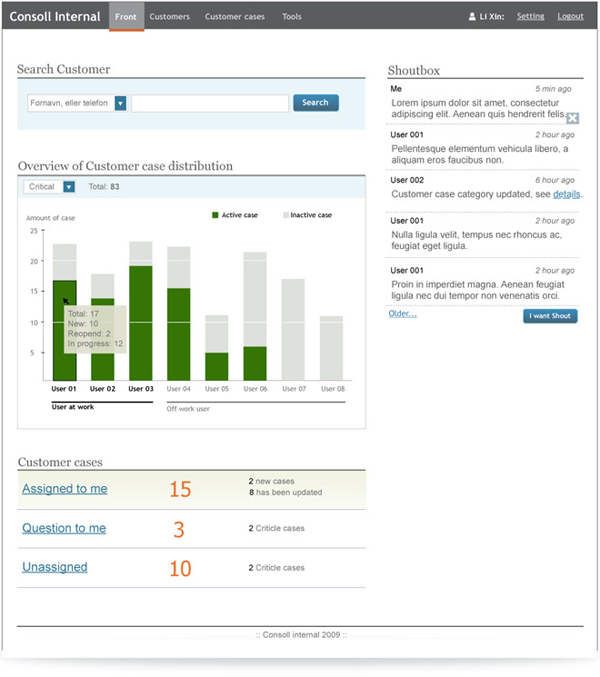Open the Tools menu item
The image size is (600, 677).
pos(292,16)
